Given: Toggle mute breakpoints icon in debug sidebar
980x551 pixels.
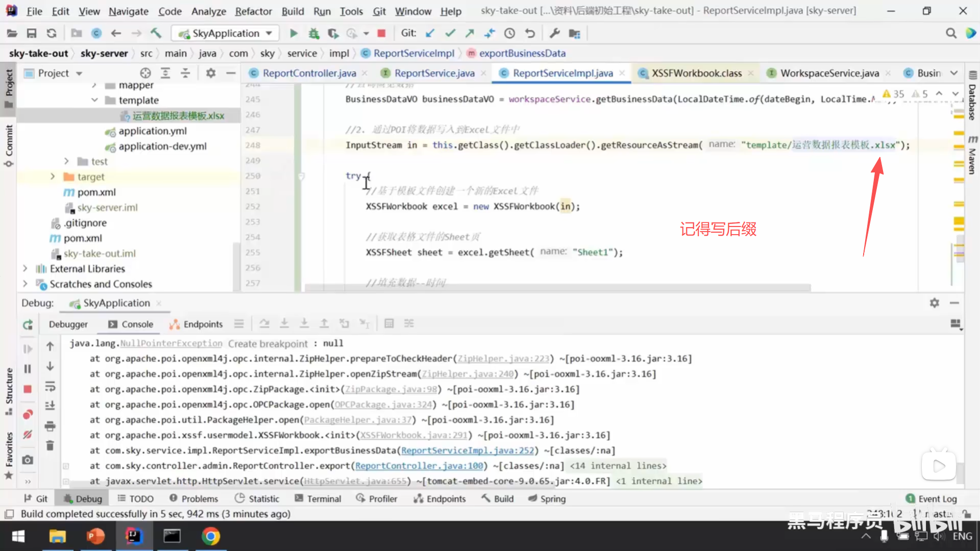Looking at the screenshot, I should (28, 435).
